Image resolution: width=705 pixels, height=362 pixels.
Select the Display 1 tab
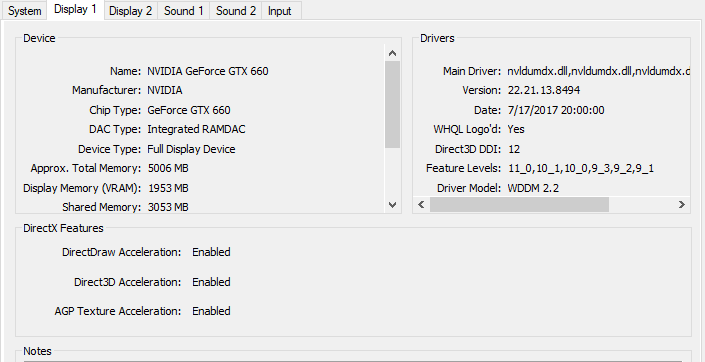pyautogui.click(x=76, y=9)
